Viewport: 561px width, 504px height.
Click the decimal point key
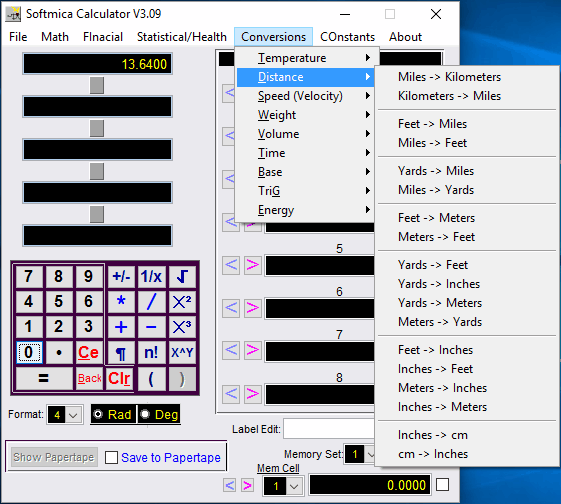point(59,353)
